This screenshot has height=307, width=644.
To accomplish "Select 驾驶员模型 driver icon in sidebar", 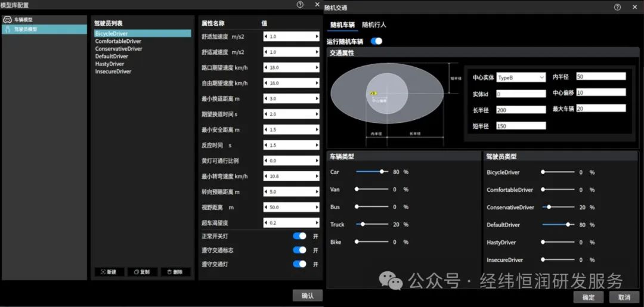I will tap(7, 29).
